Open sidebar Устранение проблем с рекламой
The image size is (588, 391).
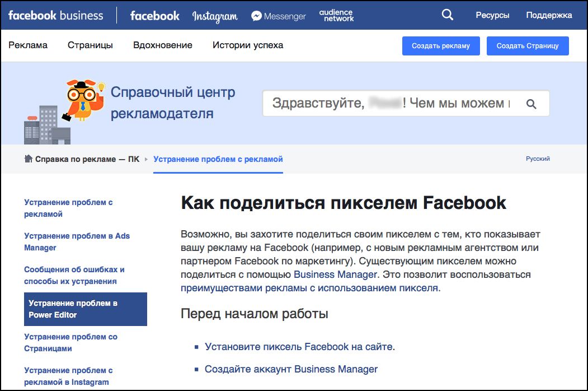[68, 208]
